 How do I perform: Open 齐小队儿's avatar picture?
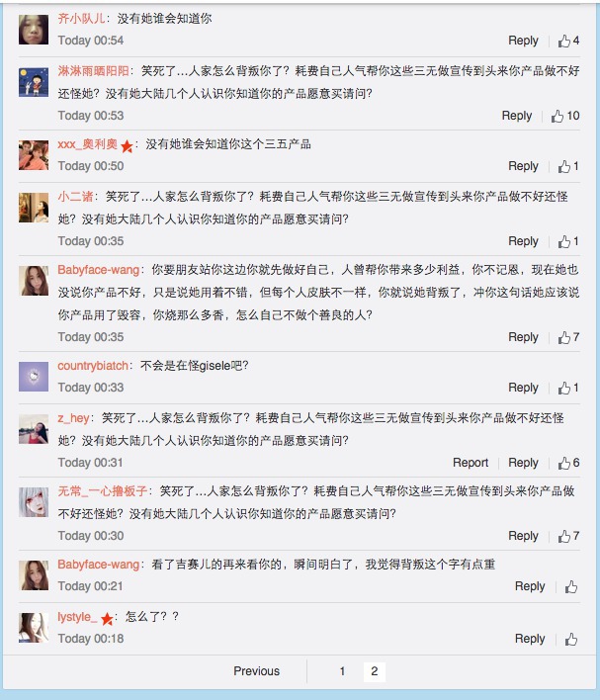click(x=34, y=29)
